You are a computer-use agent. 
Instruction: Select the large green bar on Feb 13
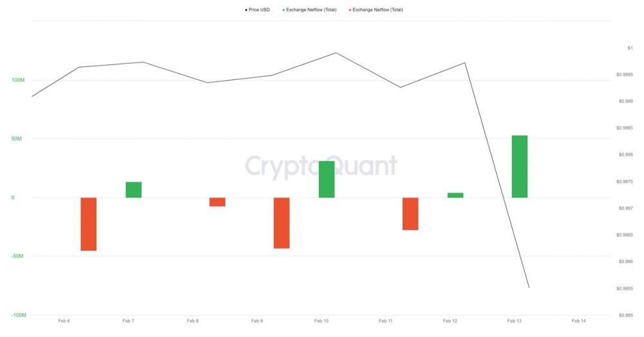point(520,166)
